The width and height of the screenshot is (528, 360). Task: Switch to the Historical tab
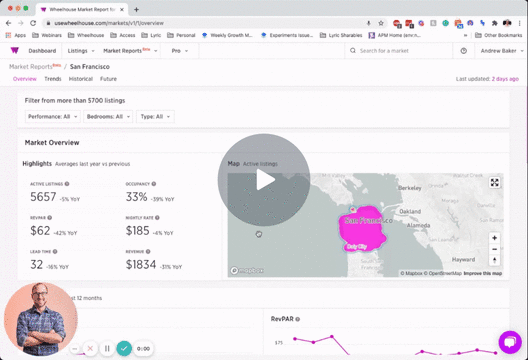click(x=81, y=79)
